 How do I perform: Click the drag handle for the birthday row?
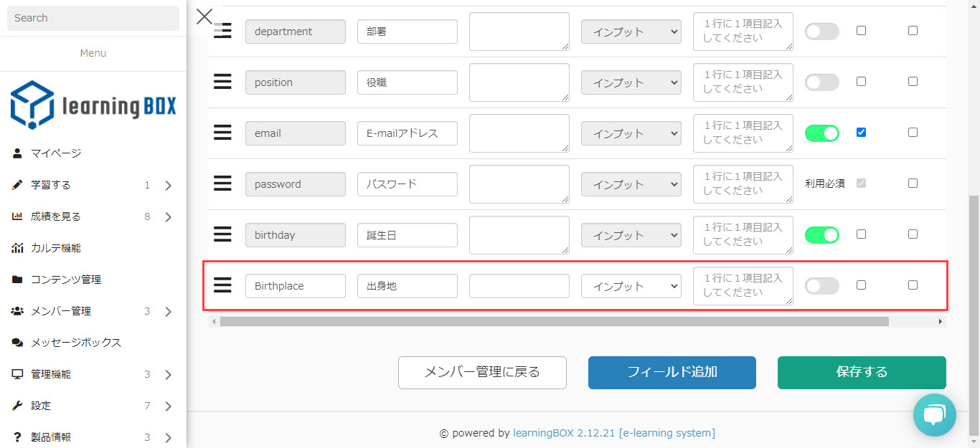coord(222,234)
